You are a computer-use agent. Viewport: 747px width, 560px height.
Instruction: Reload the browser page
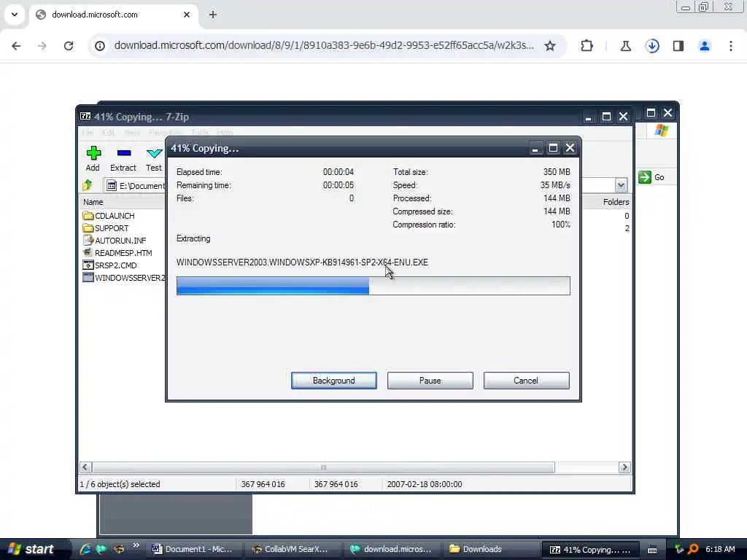[x=69, y=46]
